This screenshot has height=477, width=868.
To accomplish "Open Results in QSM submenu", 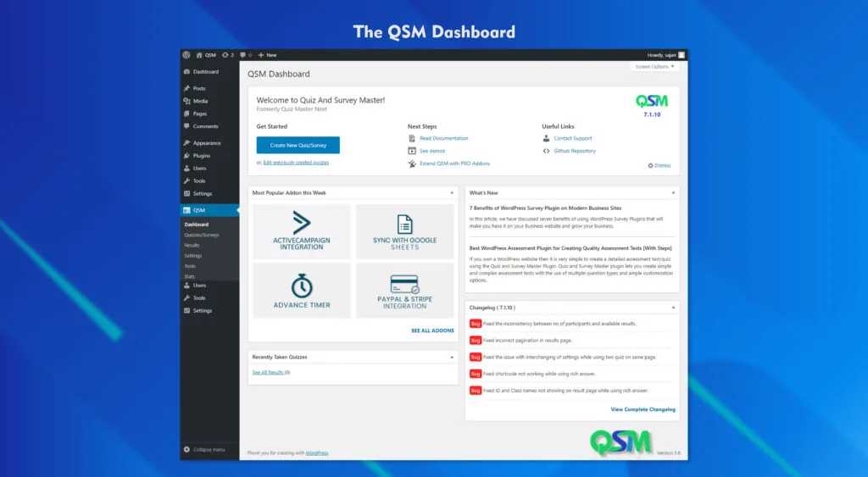I will (x=192, y=245).
